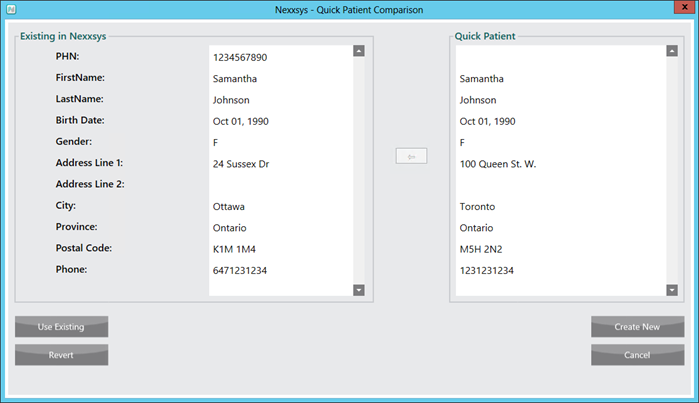The image size is (699, 403).
Task: Click scroll-up arrow in Existing in Nexxsys list
Action: click(359, 51)
